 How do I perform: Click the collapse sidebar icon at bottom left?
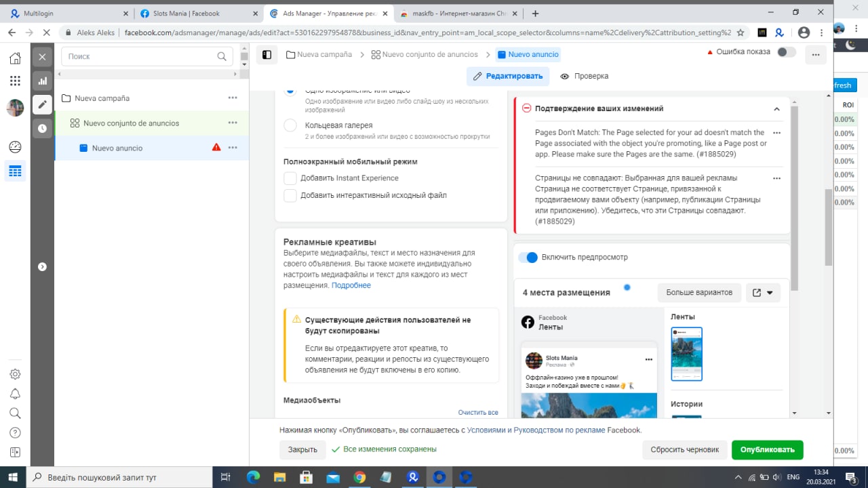15,452
